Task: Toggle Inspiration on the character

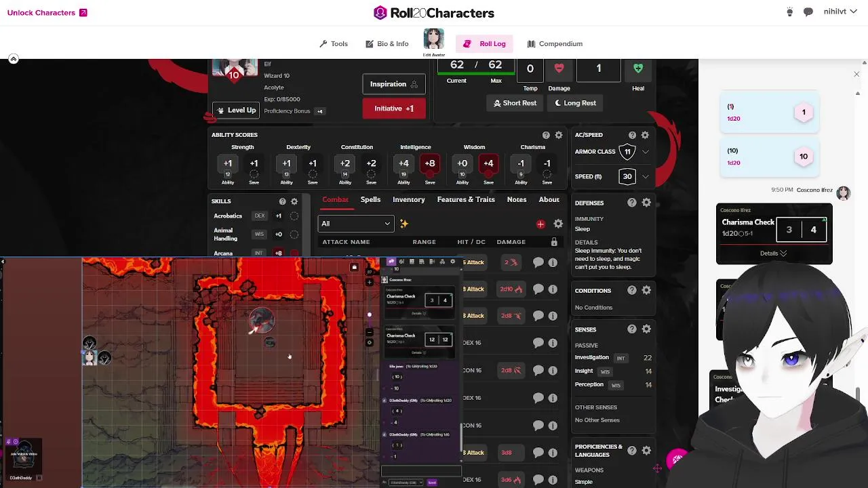Action: click(394, 84)
